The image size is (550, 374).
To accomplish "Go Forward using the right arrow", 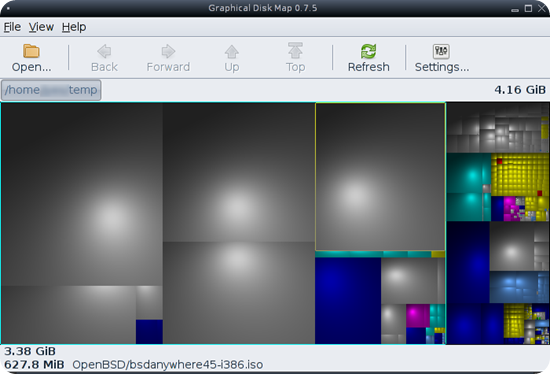I will click(168, 58).
